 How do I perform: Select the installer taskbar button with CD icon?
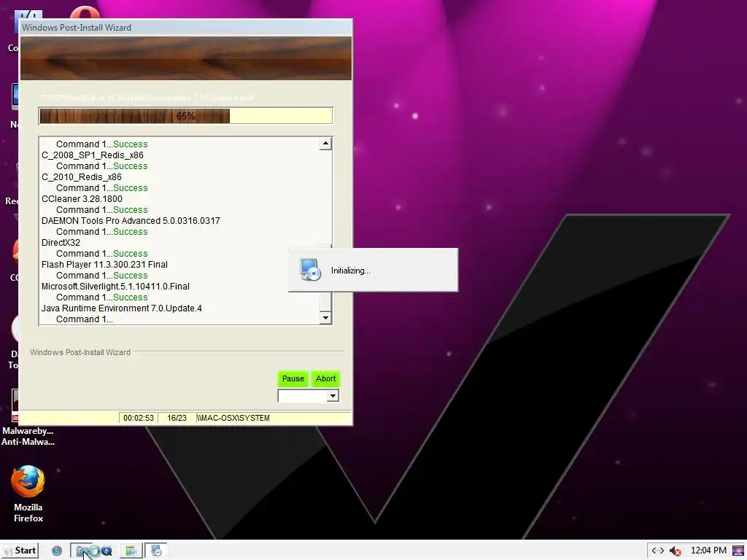click(156, 551)
